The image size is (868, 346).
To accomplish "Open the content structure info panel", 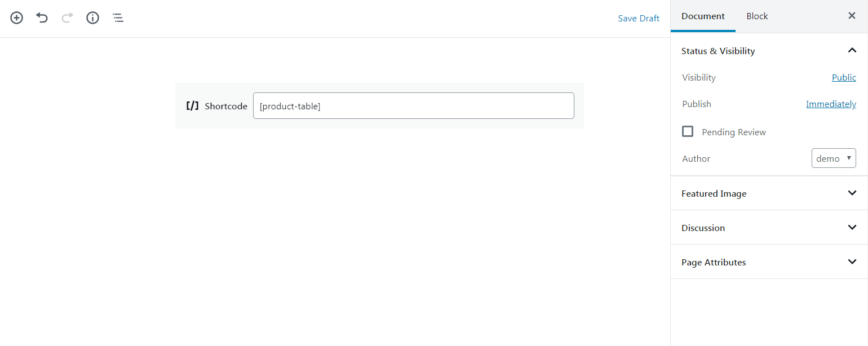I will coord(92,17).
